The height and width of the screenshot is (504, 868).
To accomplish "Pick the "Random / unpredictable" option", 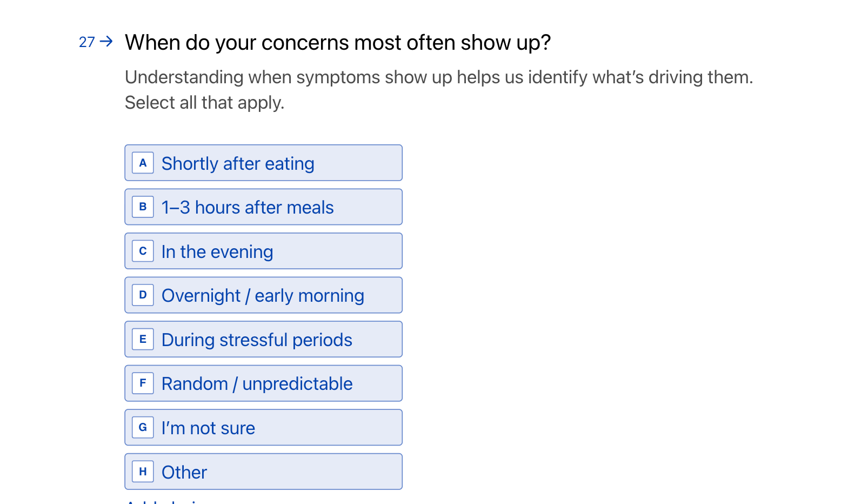I will (x=263, y=383).
